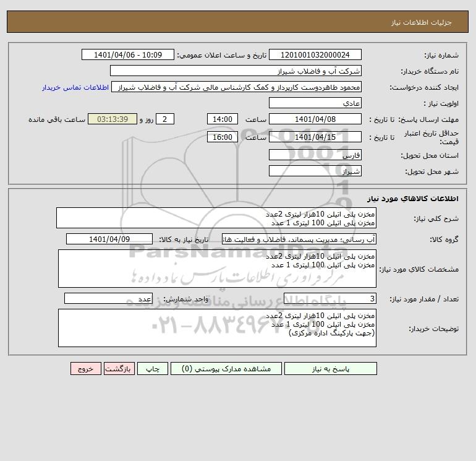The image size is (476, 461).
Task: Click the remaining days field showing 2
Action: [165, 119]
